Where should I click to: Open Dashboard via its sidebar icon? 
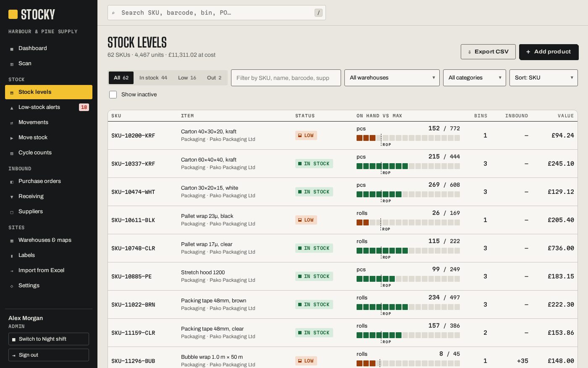pyautogui.click(x=12, y=49)
